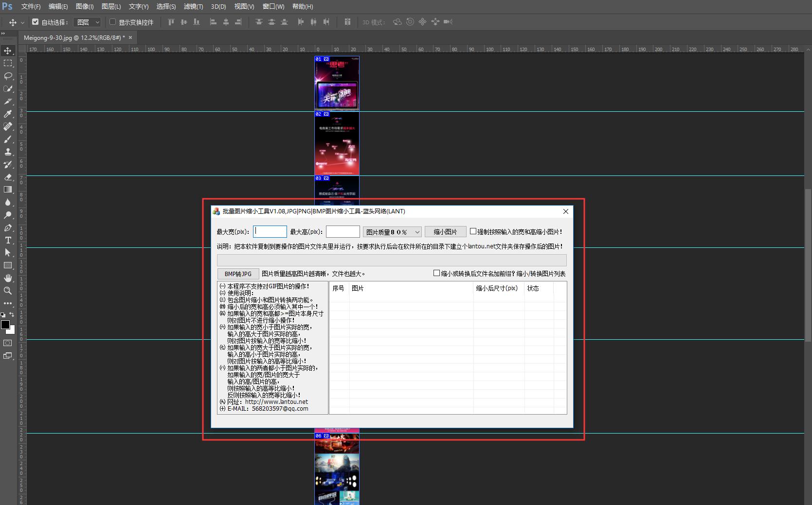Click the foreground color swatch

pyautogui.click(x=6, y=325)
